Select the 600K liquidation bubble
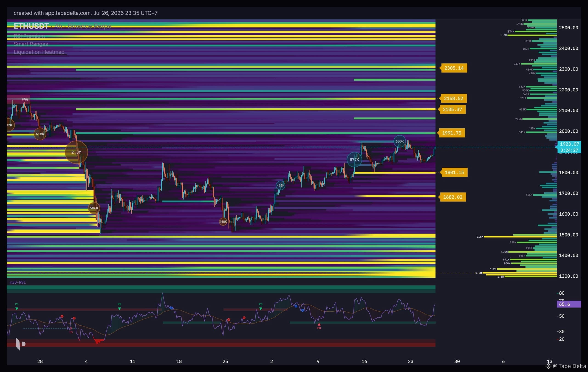 tap(399, 141)
